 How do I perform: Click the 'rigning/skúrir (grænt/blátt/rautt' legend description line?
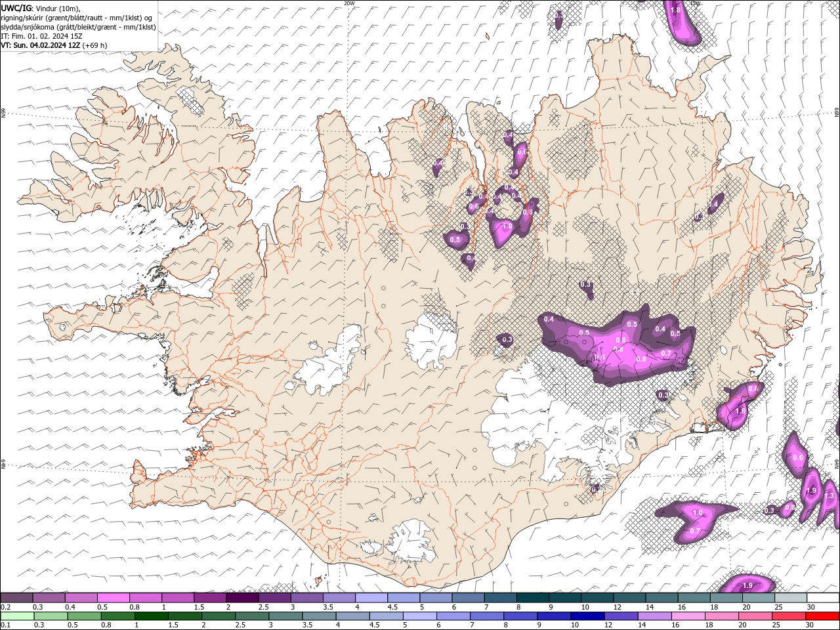point(77,18)
